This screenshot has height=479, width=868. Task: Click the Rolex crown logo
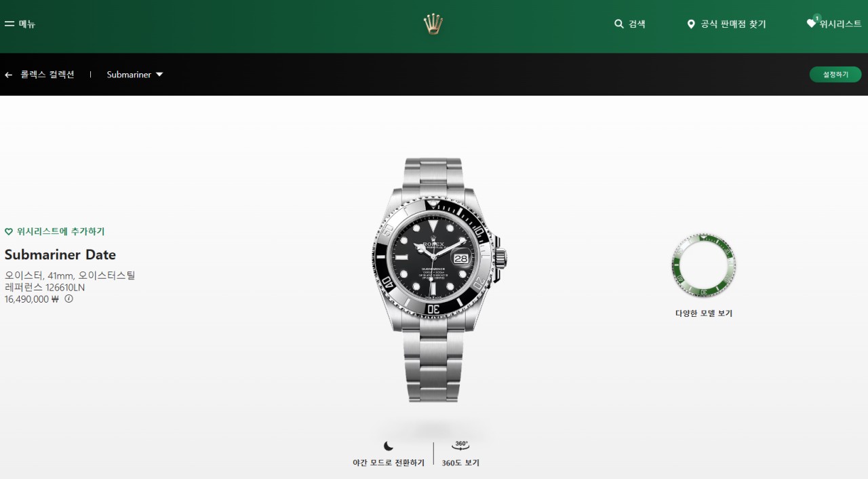[x=433, y=24]
